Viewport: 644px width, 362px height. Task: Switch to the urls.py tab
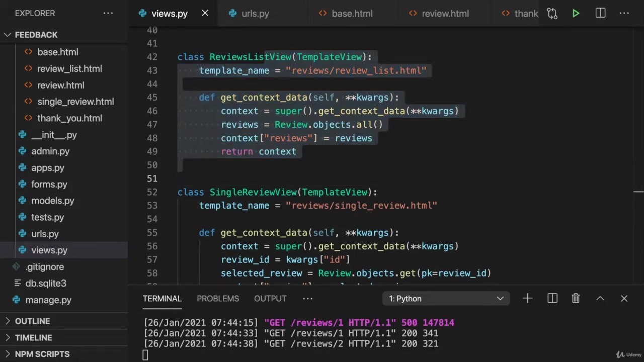pos(255,14)
